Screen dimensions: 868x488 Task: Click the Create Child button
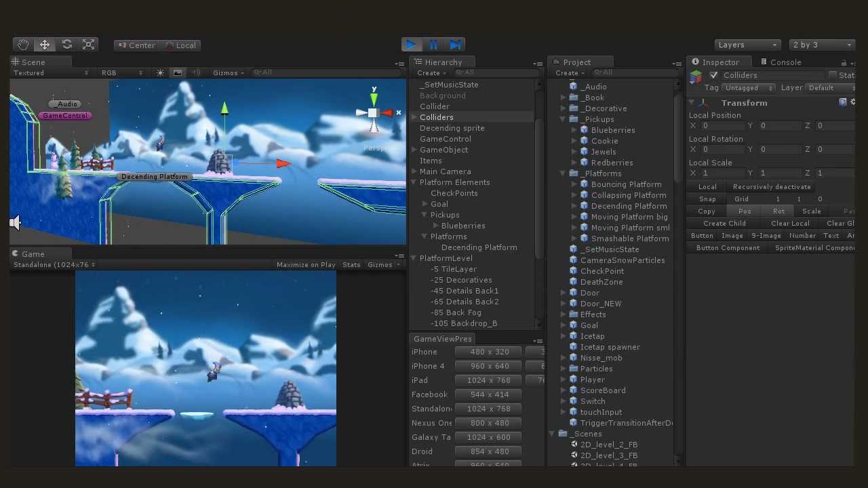(x=724, y=223)
